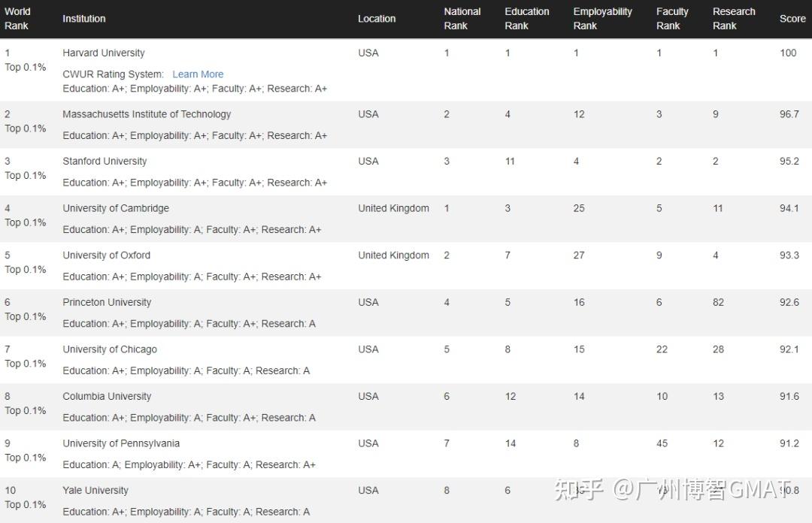Screen dimensions: 812x523
Task: Click Yale's national rank 8
Action: point(447,491)
